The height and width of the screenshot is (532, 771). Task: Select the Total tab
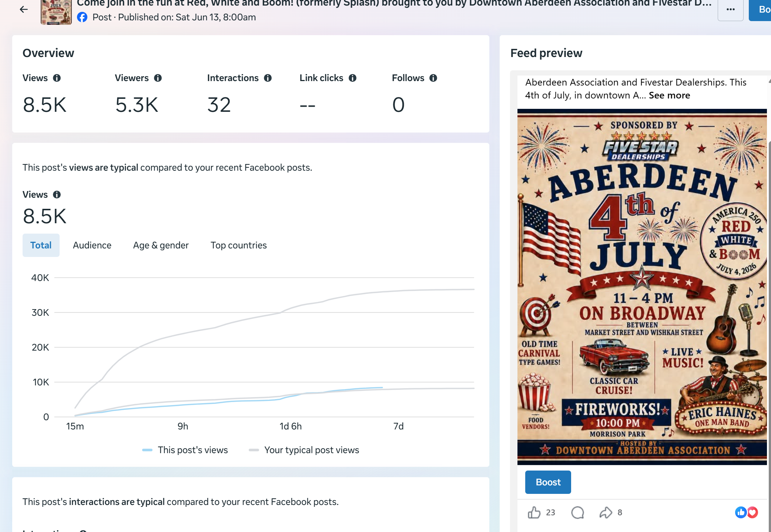41,245
